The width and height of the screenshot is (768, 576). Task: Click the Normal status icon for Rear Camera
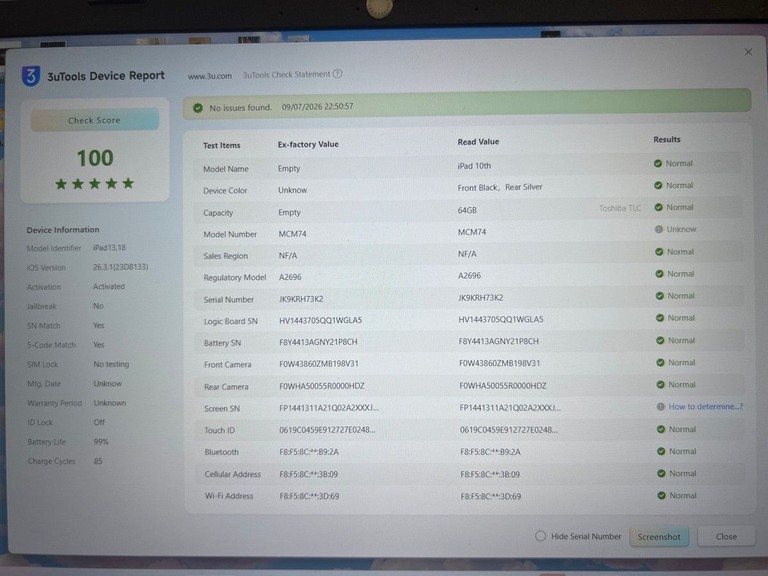point(661,384)
